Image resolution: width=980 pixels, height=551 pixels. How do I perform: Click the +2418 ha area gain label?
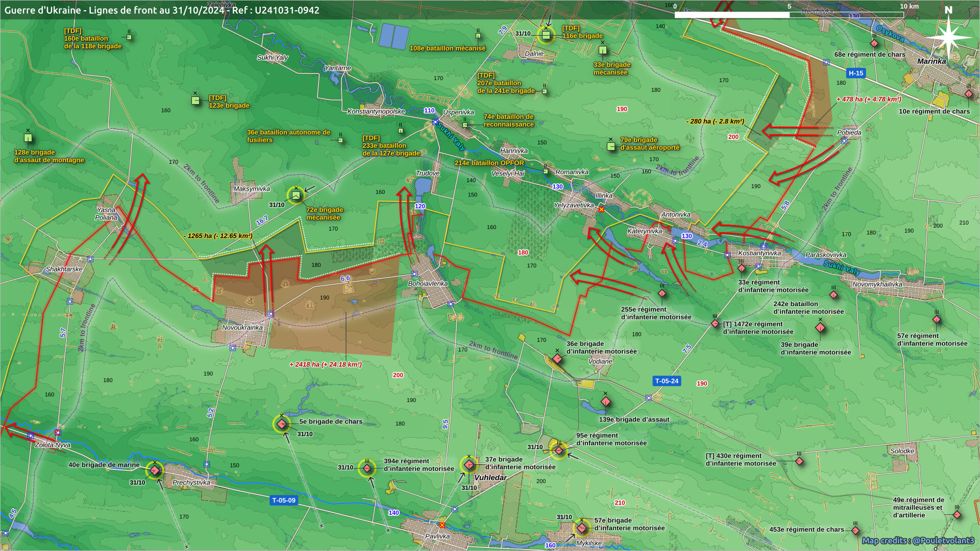click(x=325, y=364)
